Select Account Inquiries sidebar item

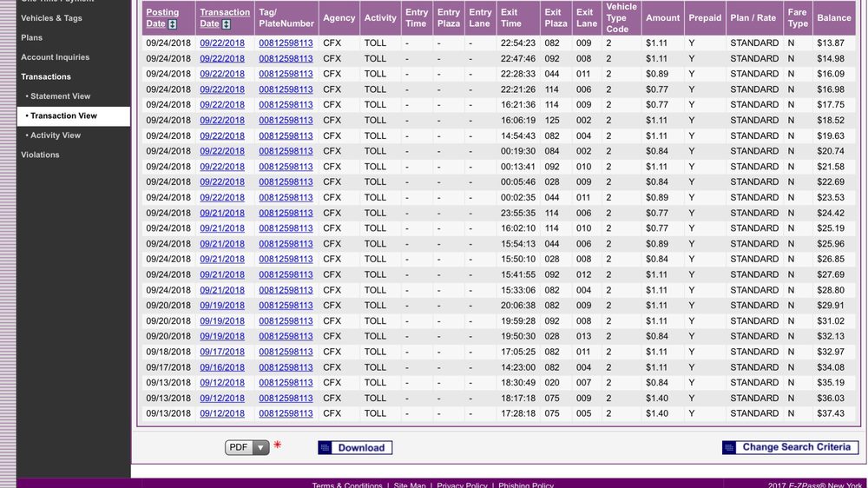coord(55,57)
